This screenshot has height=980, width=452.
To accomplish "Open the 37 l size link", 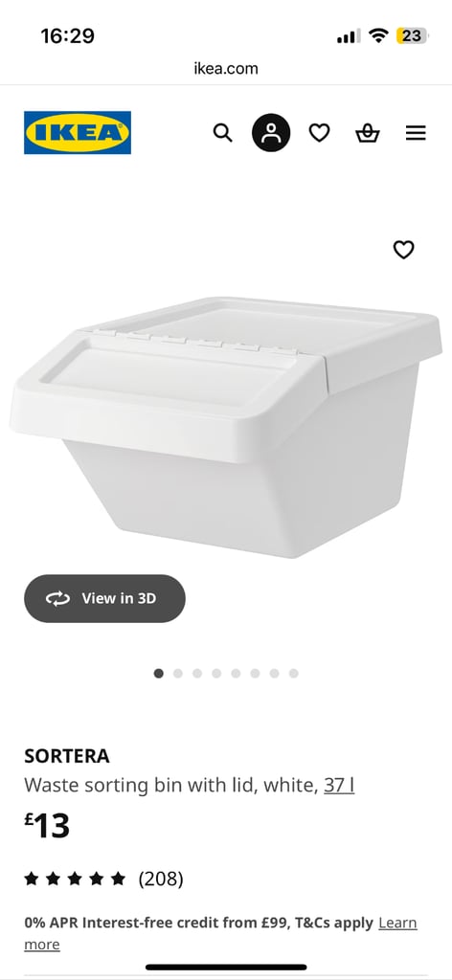I will pyautogui.click(x=339, y=785).
